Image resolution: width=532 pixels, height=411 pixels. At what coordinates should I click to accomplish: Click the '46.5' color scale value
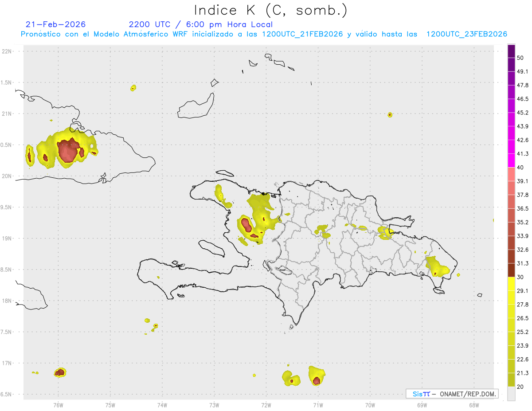pos(523,99)
